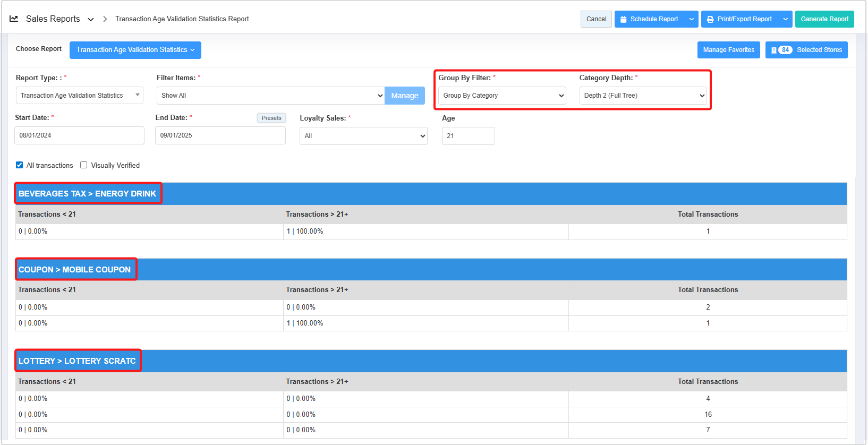This screenshot has height=445, width=868.
Task: Open the Print/Export Report split arrow
Action: (785, 19)
